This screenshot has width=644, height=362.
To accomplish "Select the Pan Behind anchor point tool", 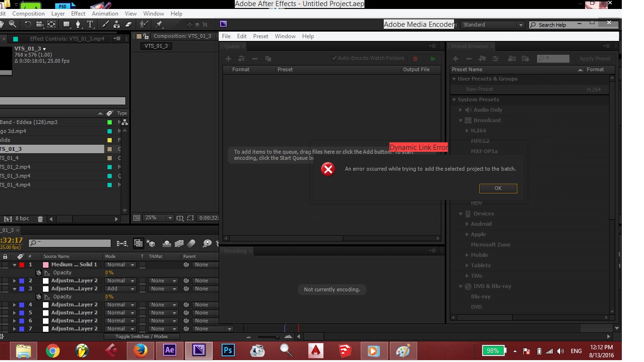I will coord(52,25).
